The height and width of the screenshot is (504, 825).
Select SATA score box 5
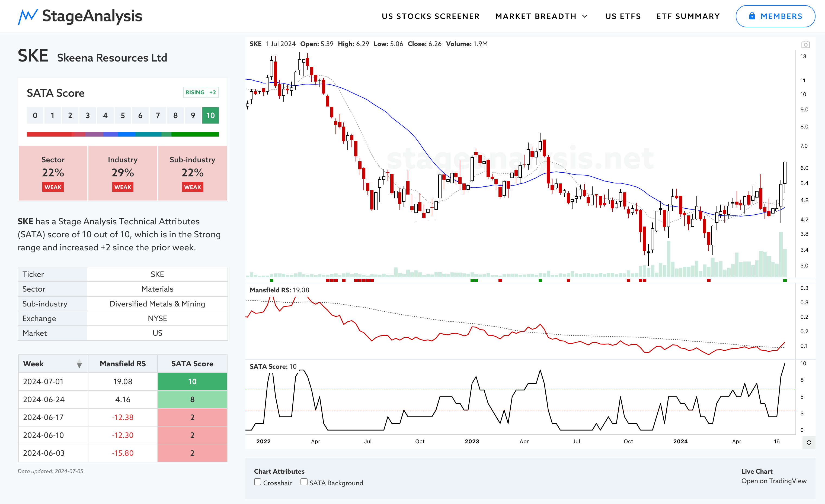click(x=123, y=115)
